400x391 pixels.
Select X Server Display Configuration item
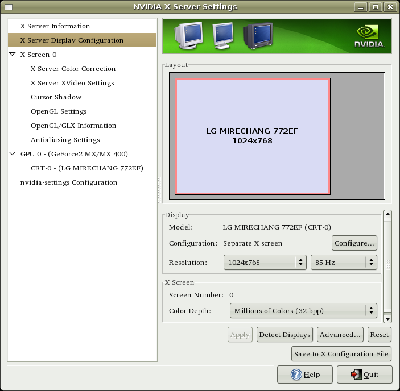click(82, 40)
